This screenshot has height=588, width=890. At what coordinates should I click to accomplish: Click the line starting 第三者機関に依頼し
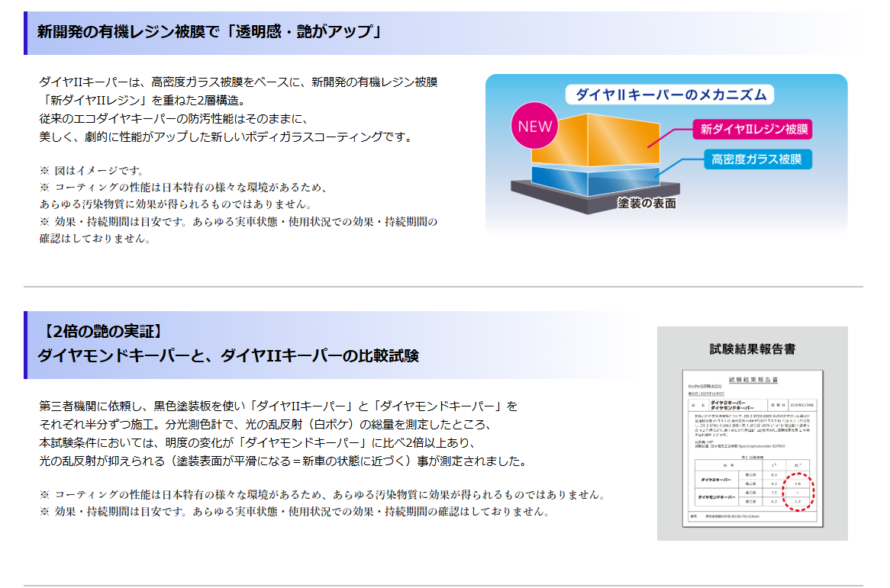pos(278,406)
